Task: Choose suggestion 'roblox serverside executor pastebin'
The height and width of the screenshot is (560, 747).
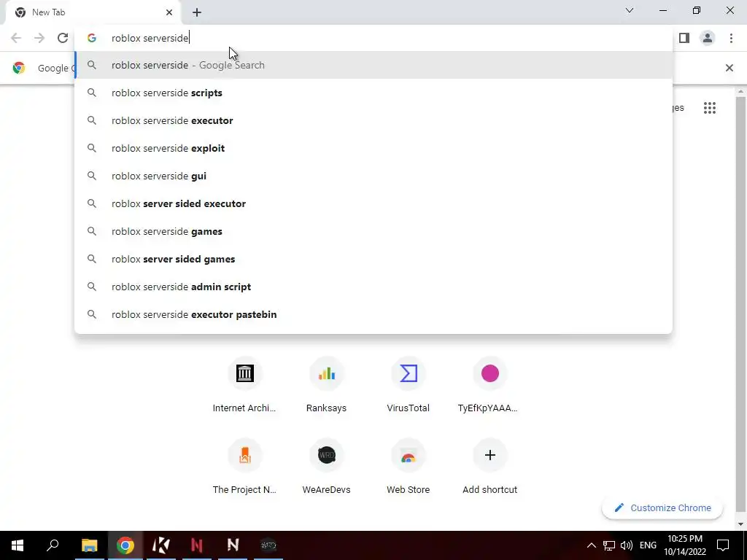Action: tap(373, 314)
